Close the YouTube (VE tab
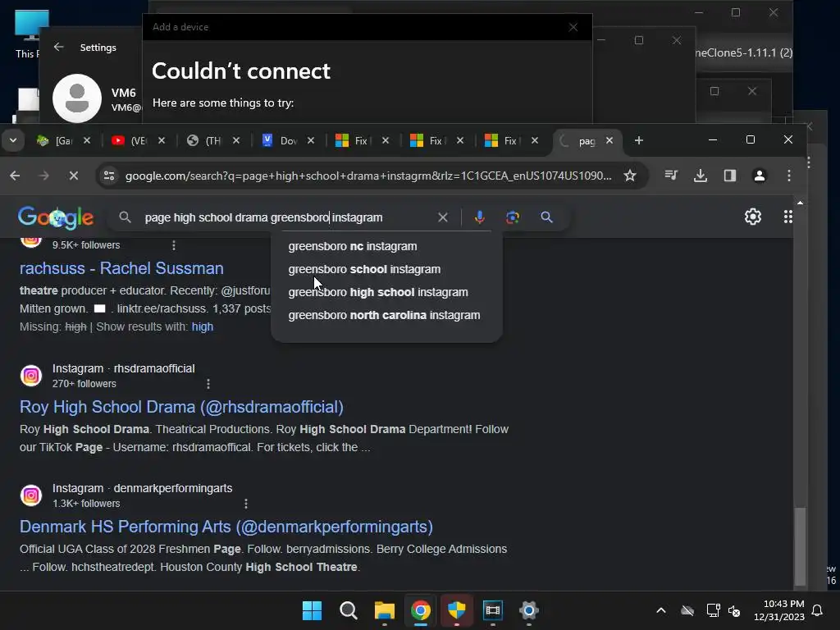This screenshot has height=630, width=840. (x=162, y=140)
